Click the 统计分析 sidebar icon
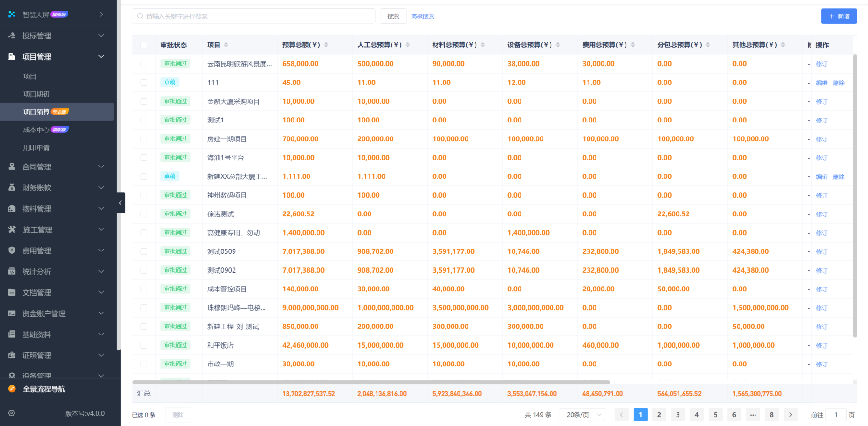Viewport: 868px width, 426px height. point(12,272)
